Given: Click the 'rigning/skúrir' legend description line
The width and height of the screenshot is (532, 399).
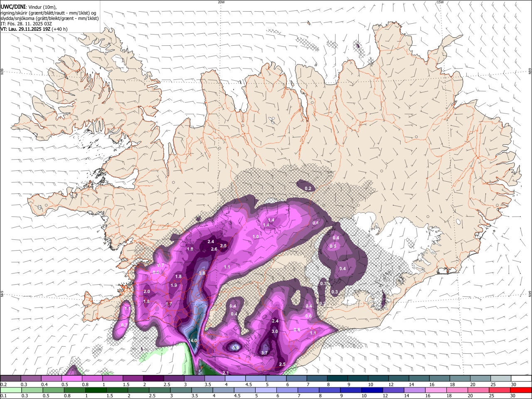Looking at the screenshot, I should click(48, 12).
